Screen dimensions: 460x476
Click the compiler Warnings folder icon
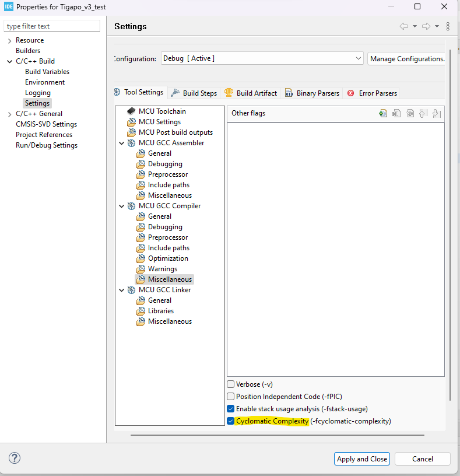click(141, 269)
